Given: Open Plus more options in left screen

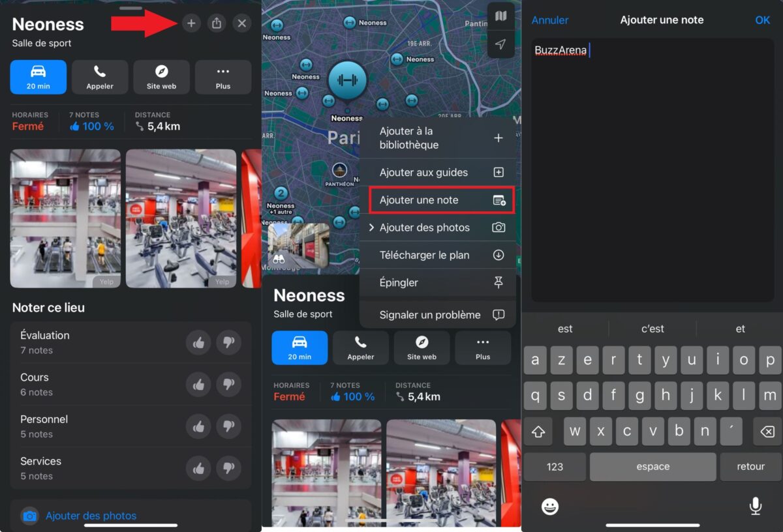Looking at the screenshot, I should [223, 78].
